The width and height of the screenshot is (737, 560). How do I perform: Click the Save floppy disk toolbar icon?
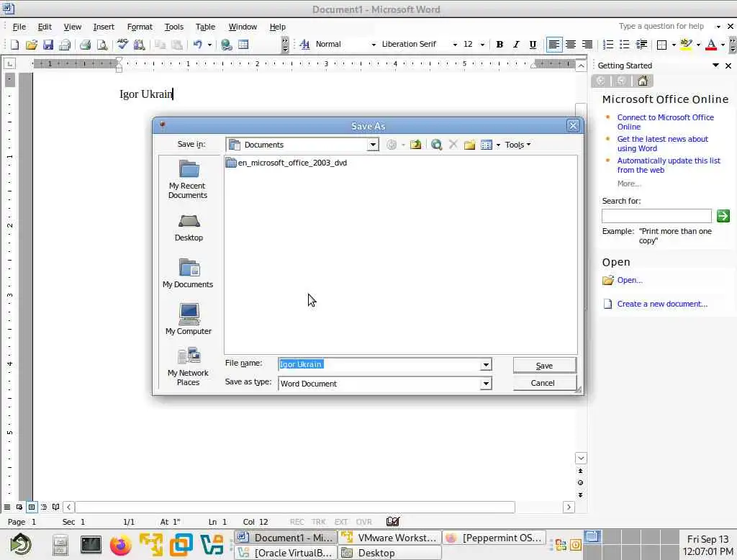coord(48,45)
